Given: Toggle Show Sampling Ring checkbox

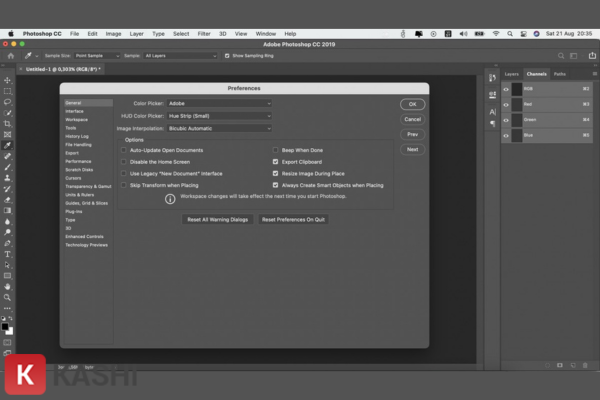Looking at the screenshot, I should point(227,56).
